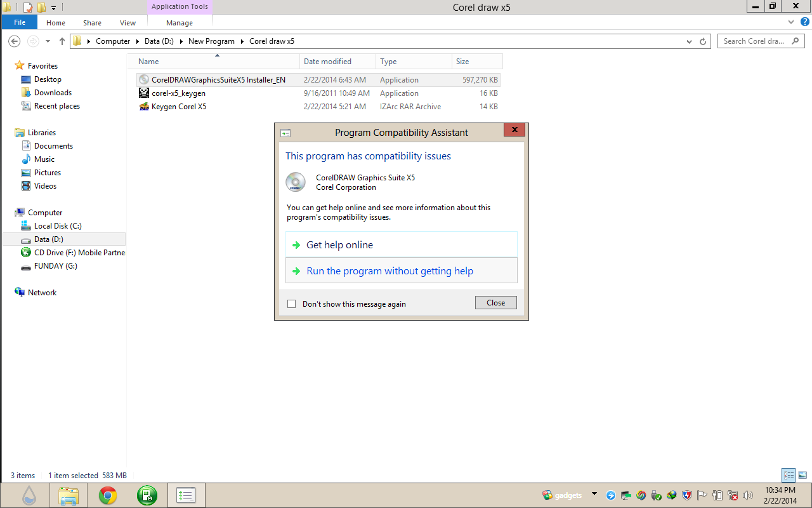The height and width of the screenshot is (508, 812).
Task: Open Network in the navigation pane
Action: [x=42, y=293]
